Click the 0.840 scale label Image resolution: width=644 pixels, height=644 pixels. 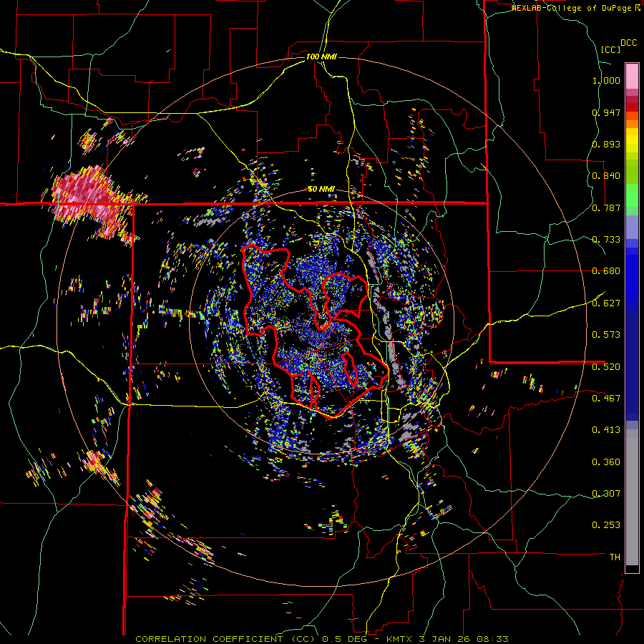(x=606, y=176)
